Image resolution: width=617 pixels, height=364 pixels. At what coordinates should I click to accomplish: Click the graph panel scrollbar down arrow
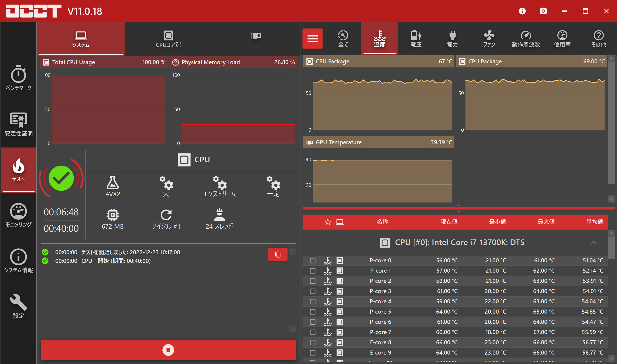[x=611, y=199]
